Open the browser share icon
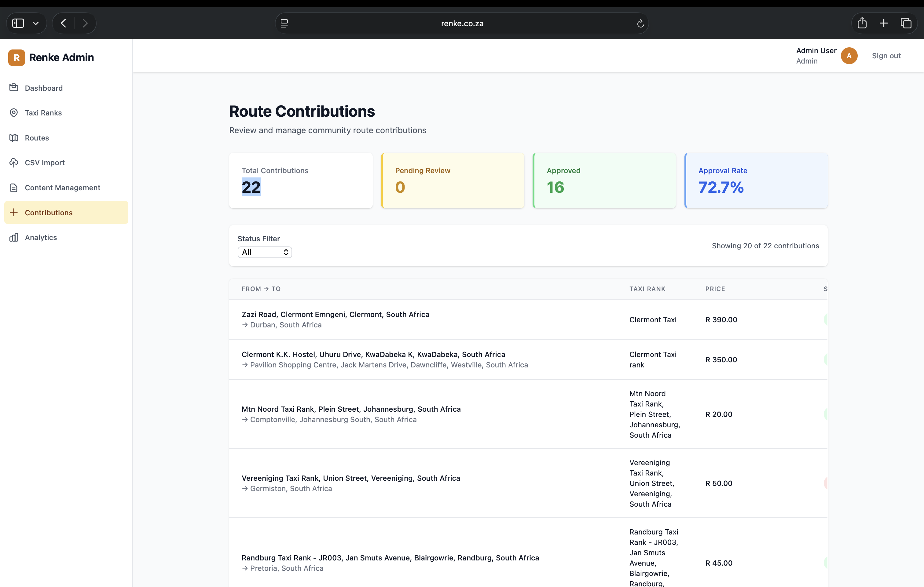 pos(862,23)
